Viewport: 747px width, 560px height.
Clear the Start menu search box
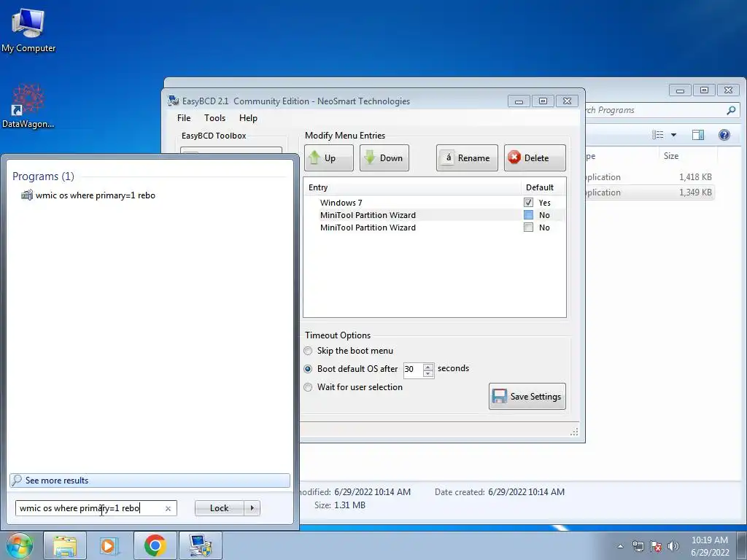point(168,508)
